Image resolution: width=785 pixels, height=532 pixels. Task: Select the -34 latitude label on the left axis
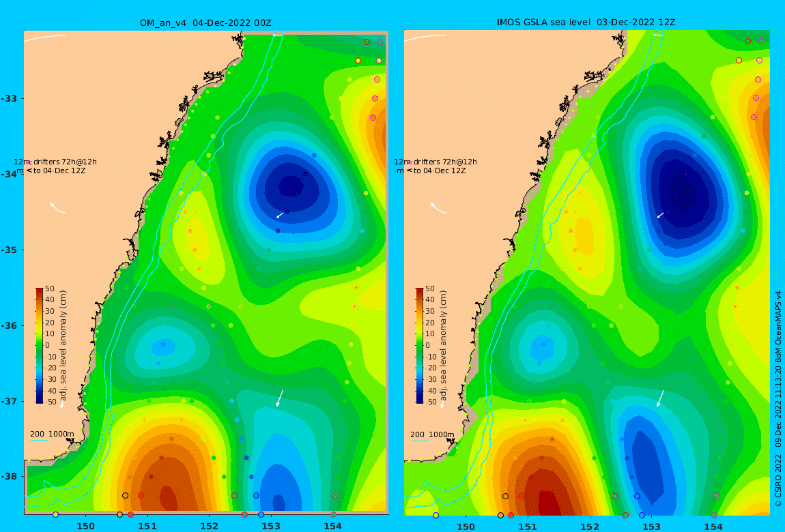(x=8, y=174)
